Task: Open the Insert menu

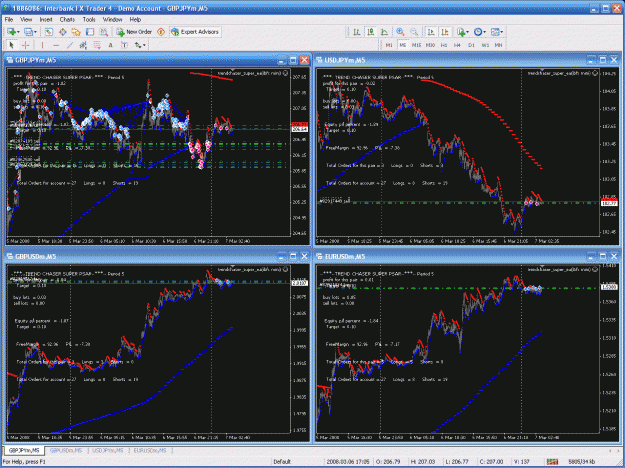Action: click(x=46, y=19)
